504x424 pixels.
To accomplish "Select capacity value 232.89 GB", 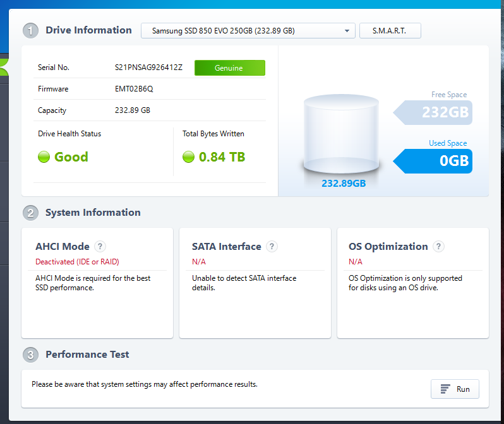I will pyautogui.click(x=133, y=110).
